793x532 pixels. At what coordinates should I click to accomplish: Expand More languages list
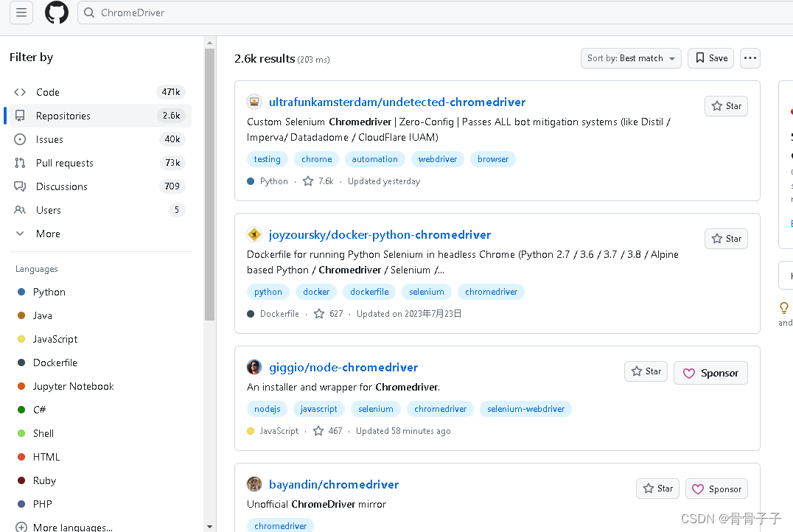coord(63,527)
